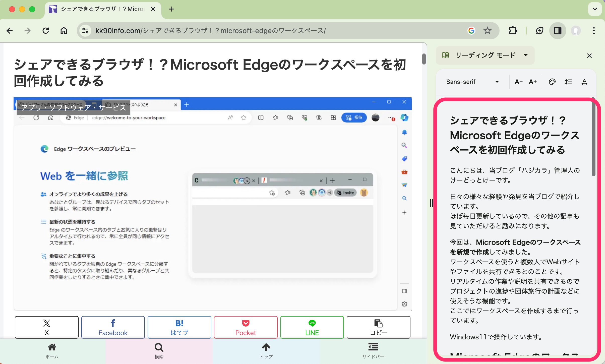Click the side panel resize handle

click(431, 203)
